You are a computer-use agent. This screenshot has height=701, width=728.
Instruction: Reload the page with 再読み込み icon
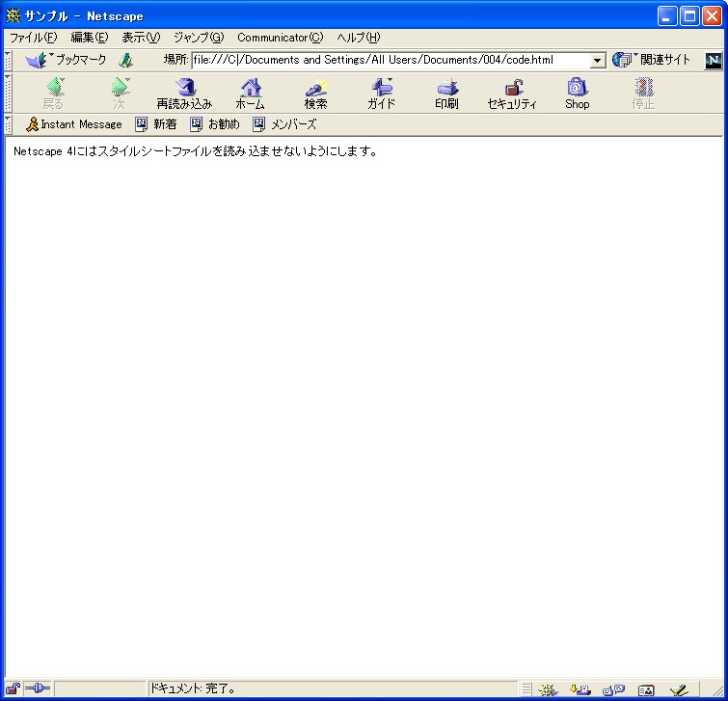click(x=186, y=88)
